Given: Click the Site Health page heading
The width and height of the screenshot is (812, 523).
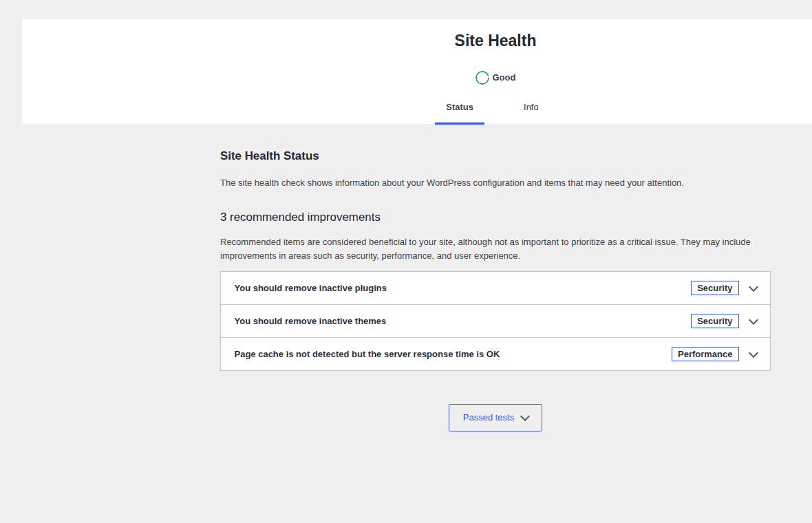Looking at the screenshot, I should pyautogui.click(x=495, y=41).
